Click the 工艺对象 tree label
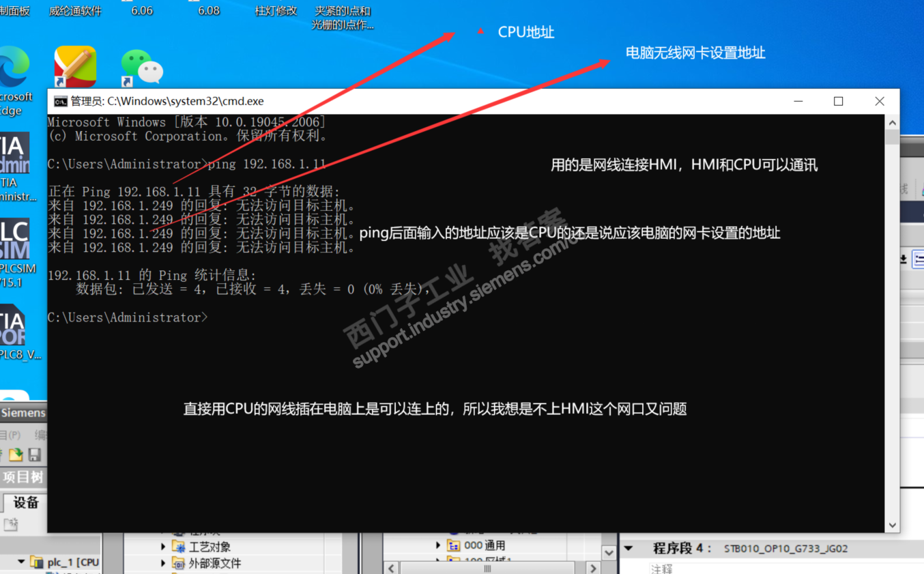The height and width of the screenshot is (574, 924). pos(210,547)
